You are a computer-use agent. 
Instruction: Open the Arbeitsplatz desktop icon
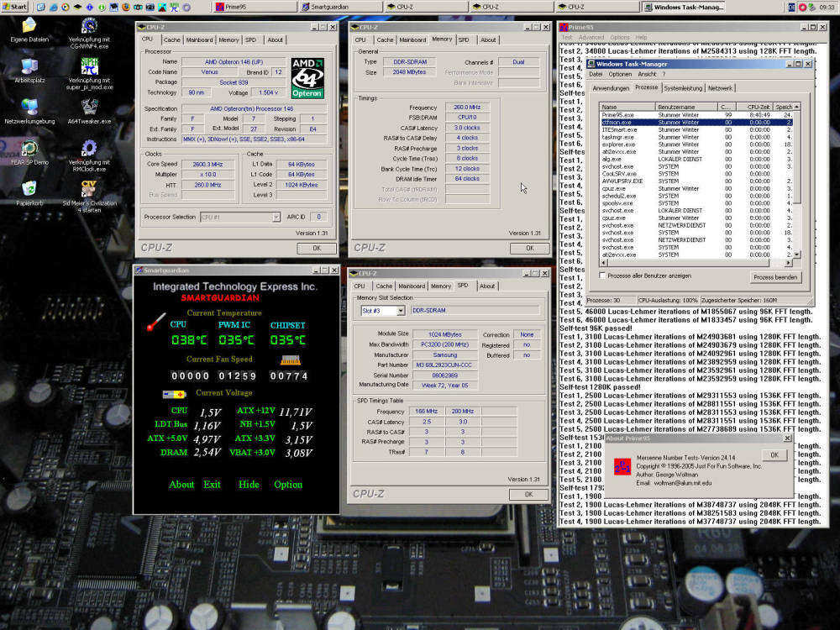[x=29, y=66]
